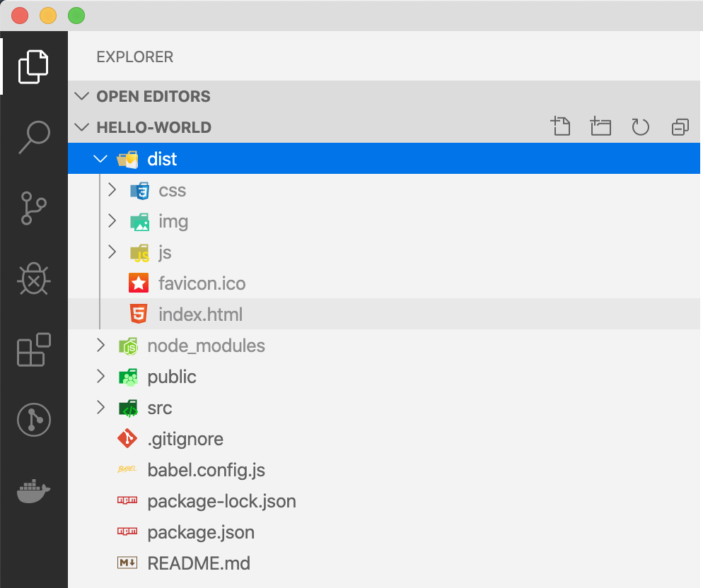
Task: Click the New Folder icon in explorer header
Action: tap(600, 127)
